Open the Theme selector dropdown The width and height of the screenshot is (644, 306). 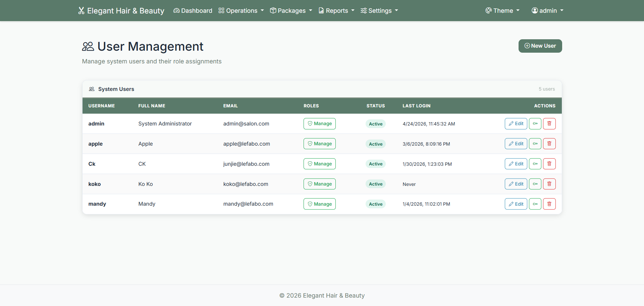pos(502,11)
